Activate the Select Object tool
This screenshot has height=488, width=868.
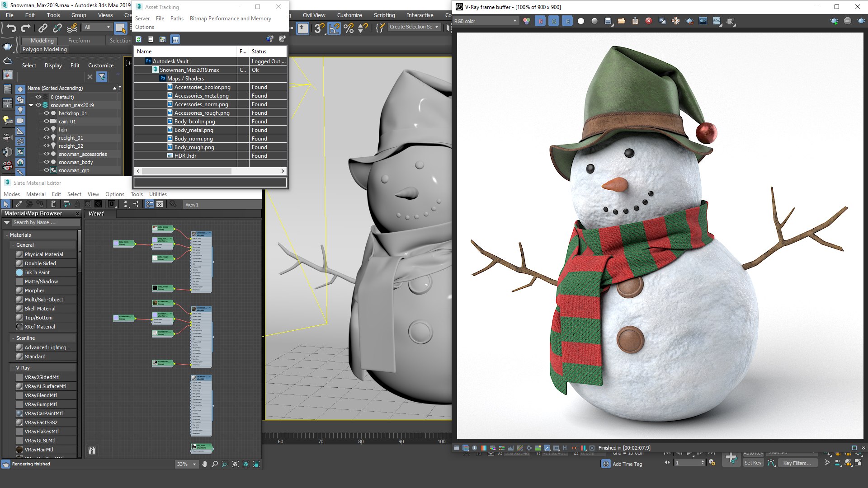[x=120, y=28]
